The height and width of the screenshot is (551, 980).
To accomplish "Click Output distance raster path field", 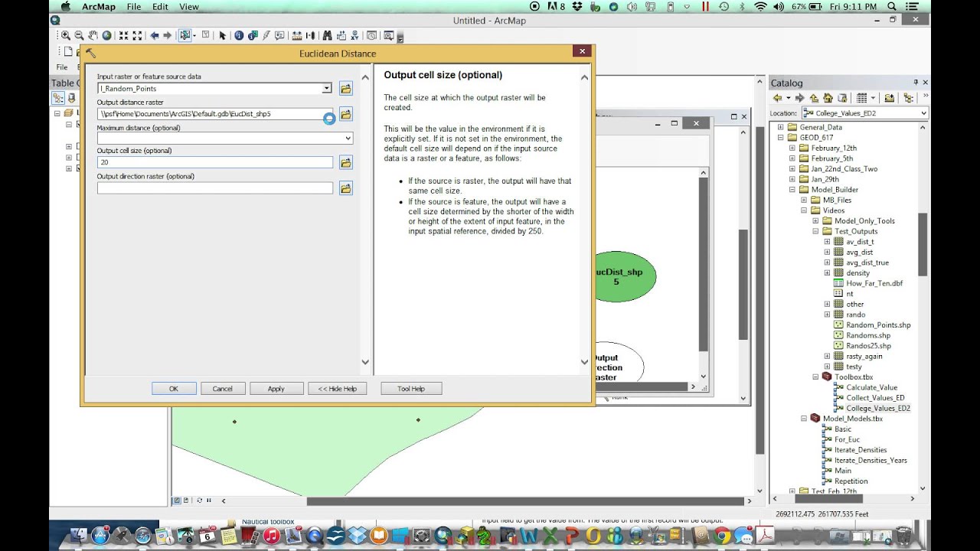I will click(215, 114).
